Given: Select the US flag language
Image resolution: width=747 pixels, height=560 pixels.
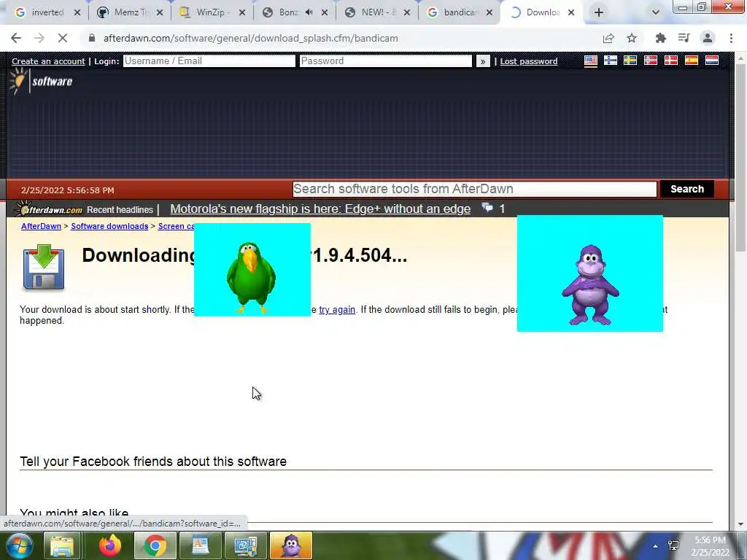Looking at the screenshot, I should [591, 61].
